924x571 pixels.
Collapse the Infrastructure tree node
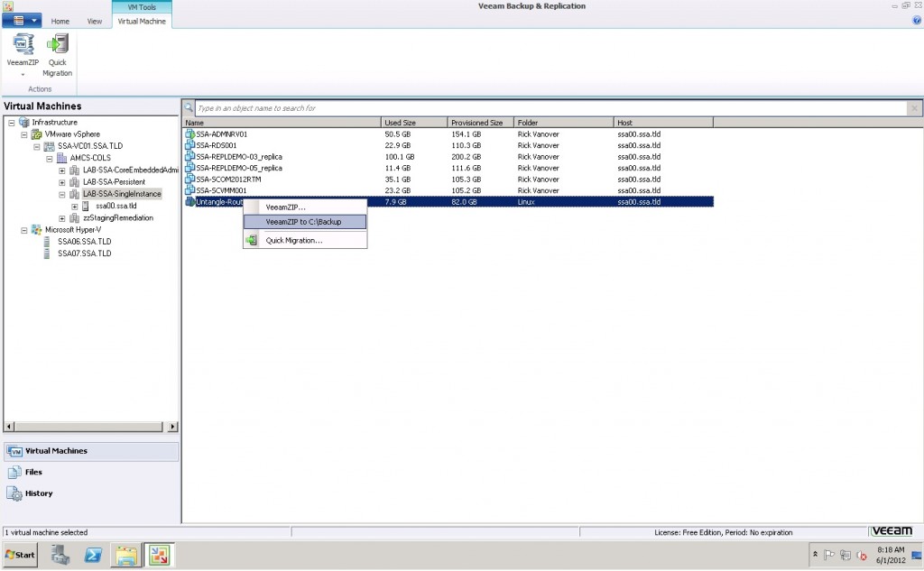click(11, 123)
